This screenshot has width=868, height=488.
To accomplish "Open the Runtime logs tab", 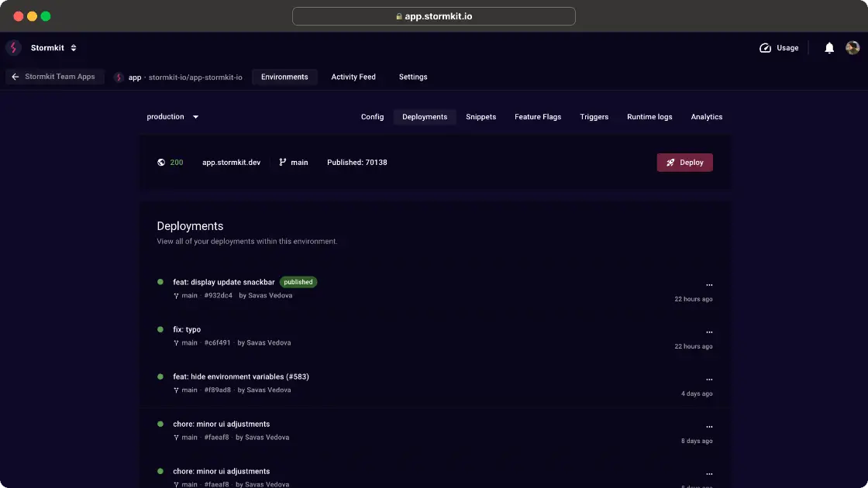I will (x=649, y=117).
